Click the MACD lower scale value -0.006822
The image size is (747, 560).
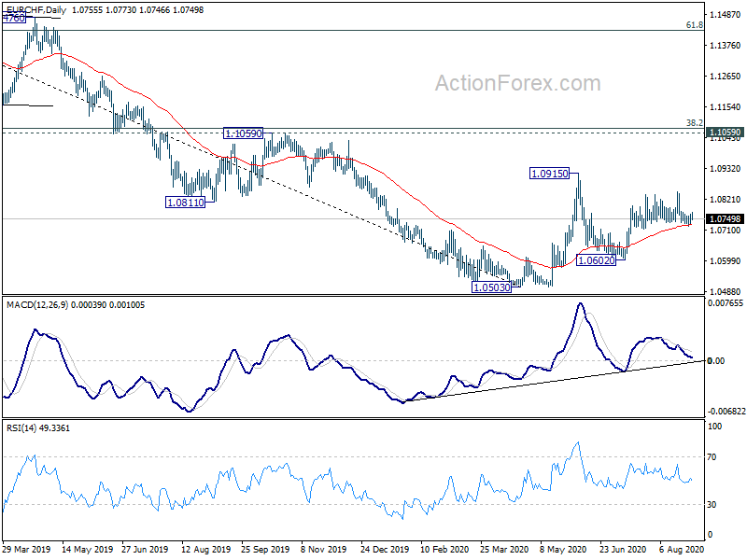tap(726, 411)
